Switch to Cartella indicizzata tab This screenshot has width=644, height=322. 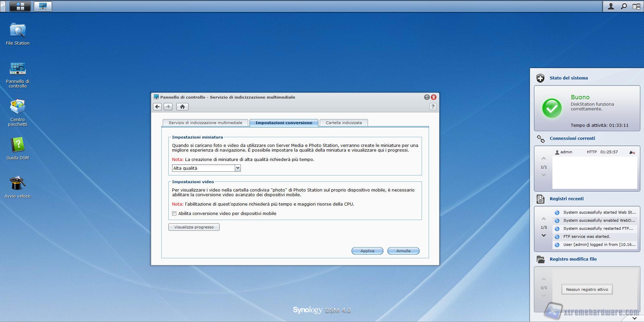(x=343, y=123)
